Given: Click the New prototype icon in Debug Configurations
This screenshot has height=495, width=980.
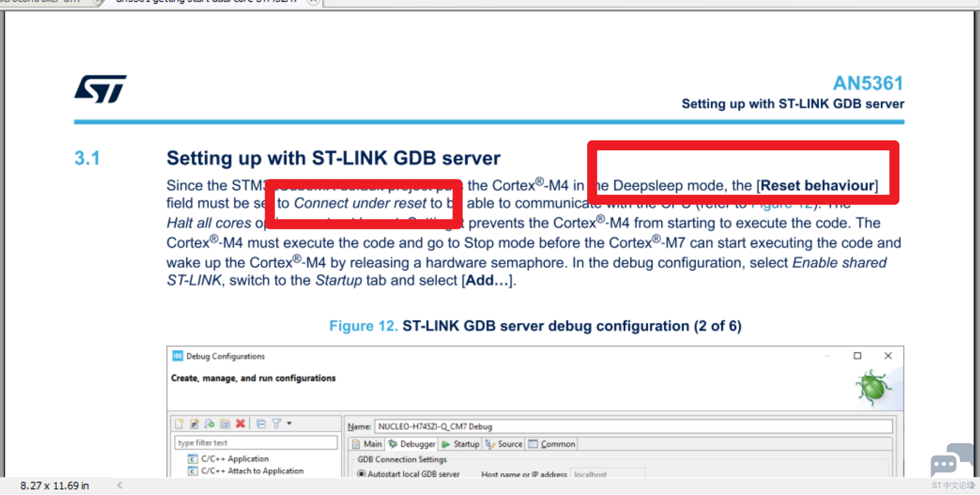Looking at the screenshot, I should tap(194, 424).
